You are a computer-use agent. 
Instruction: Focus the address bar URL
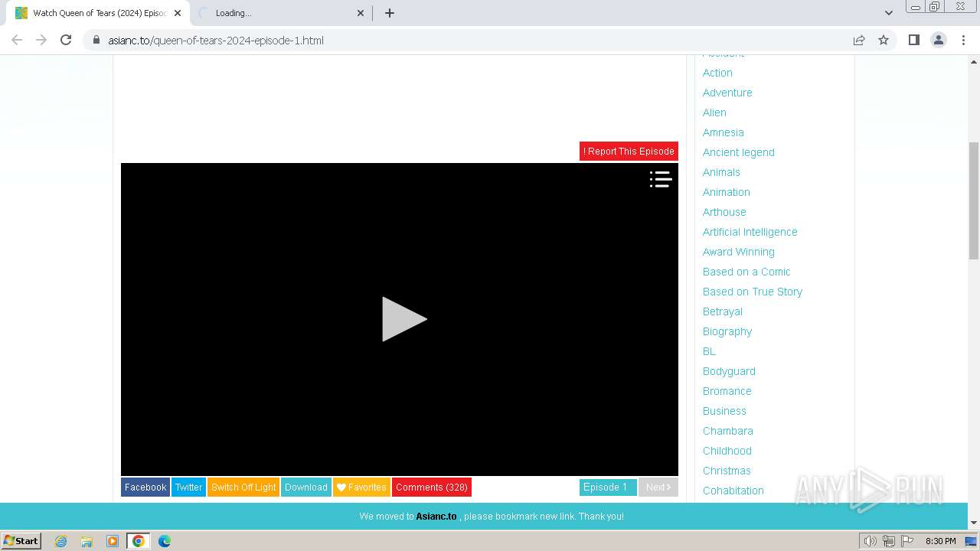coord(216,41)
